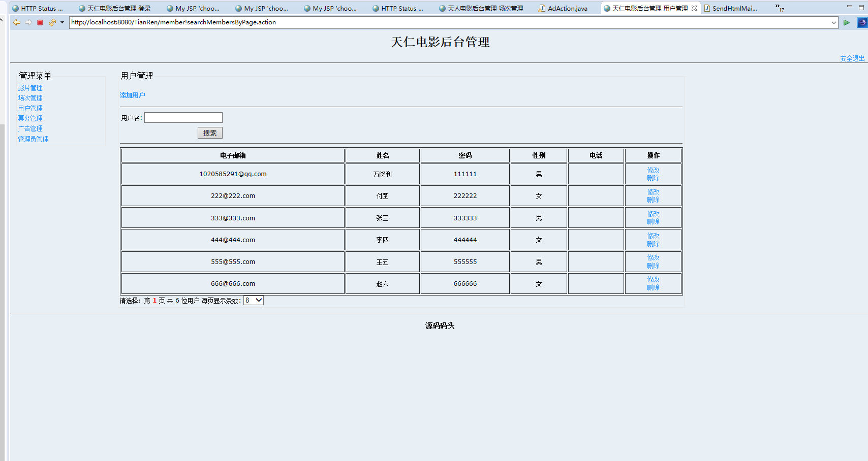Close the 用户管理 browser tab

pyautogui.click(x=694, y=8)
